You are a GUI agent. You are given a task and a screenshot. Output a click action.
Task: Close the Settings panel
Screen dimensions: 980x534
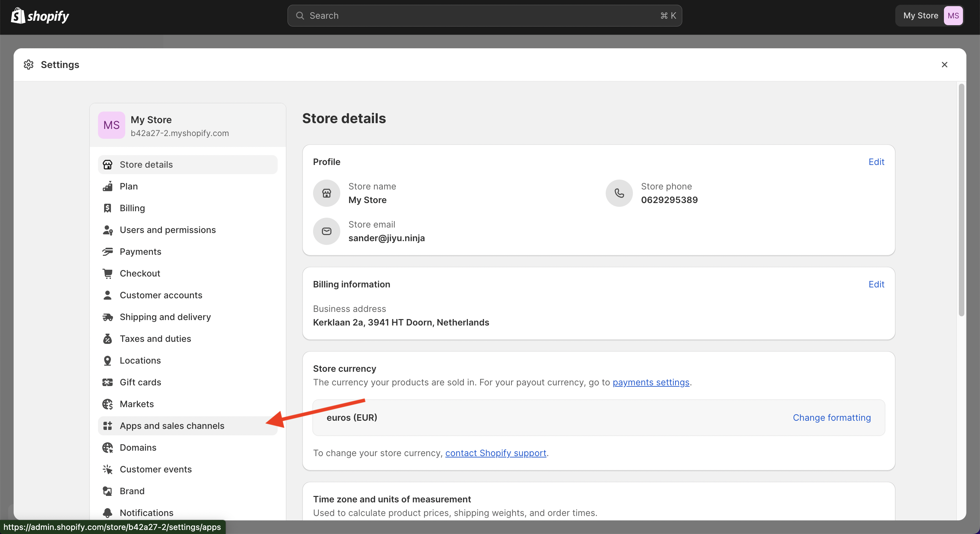[x=944, y=65]
